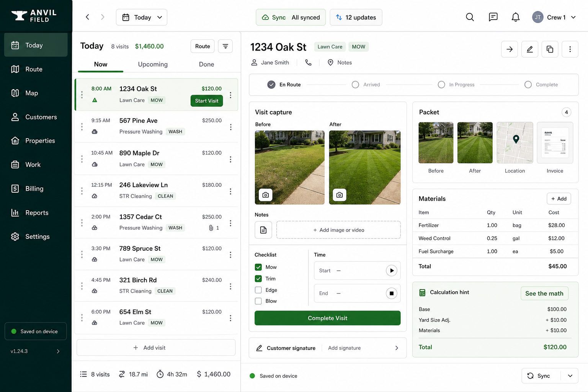Viewport: 588px width, 392px height.
Task: Switch to the Now tab
Action: 101,64
